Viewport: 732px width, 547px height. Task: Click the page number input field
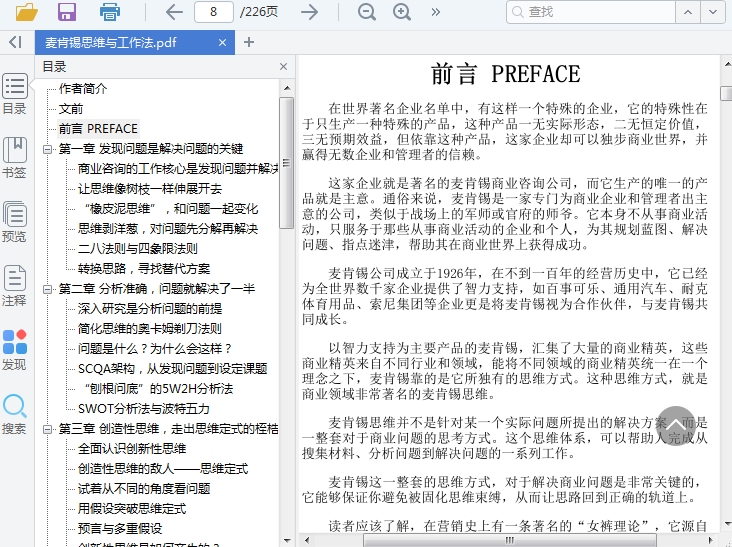click(x=214, y=12)
